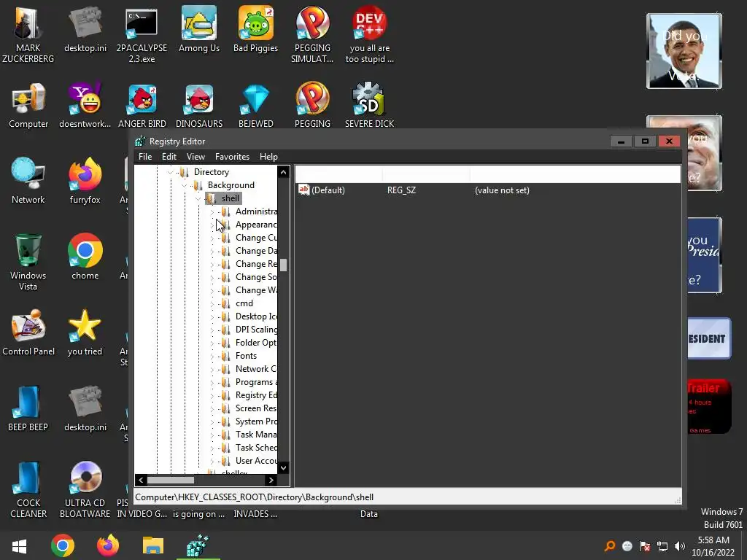Open Firefox from the taskbar
747x560 pixels.
pyautogui.click(x=108, y=545)
